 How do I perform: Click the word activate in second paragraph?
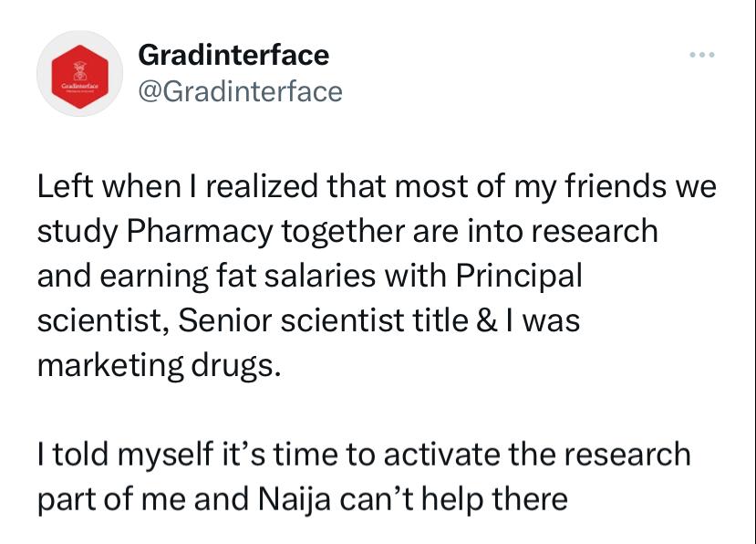click(441, 455)
